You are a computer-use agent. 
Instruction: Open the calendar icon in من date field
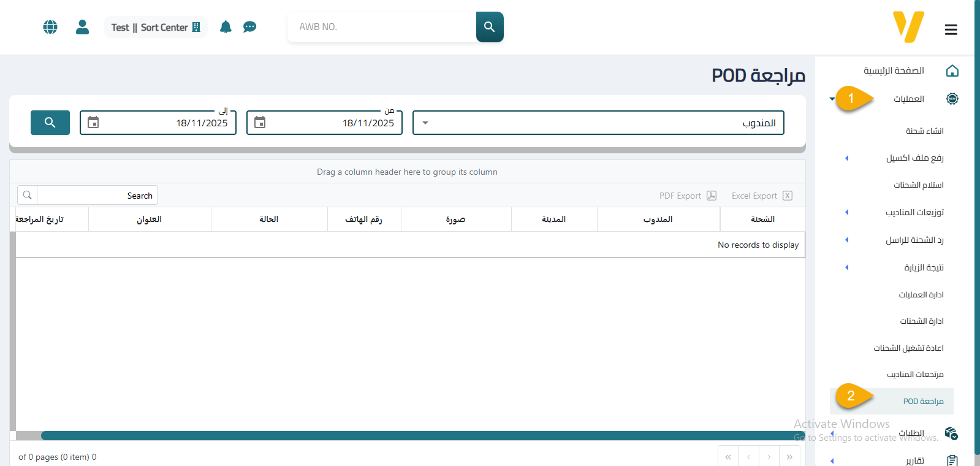pyautogui.click(x=260, y=123)
